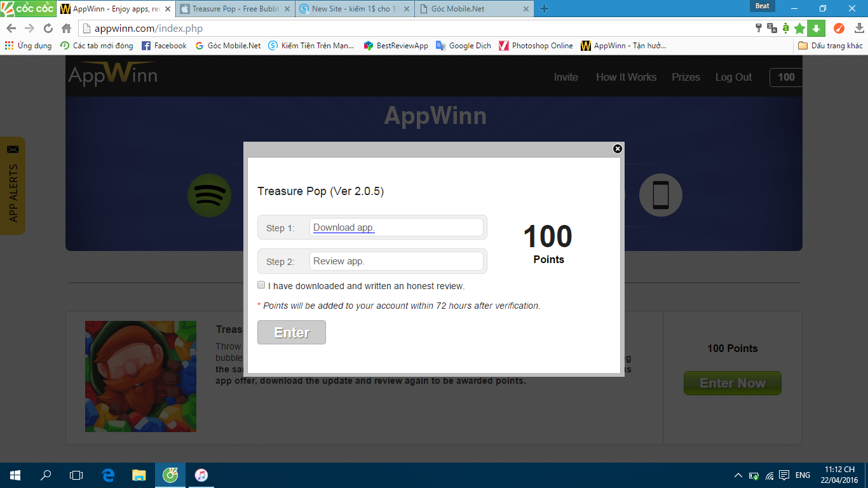Open Góc Mobile.Net bookmark
Image resolution: width=868 pixels, height=488 pixels.
click(228, 46)
